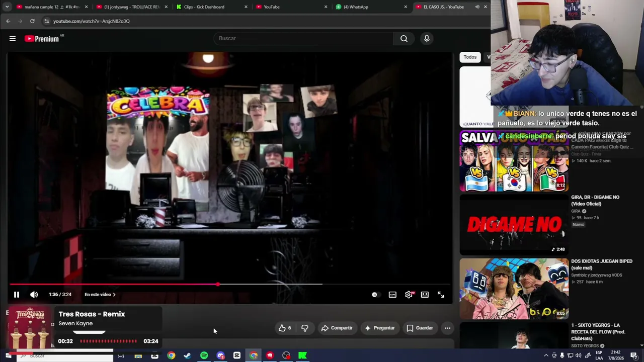Seek in the Tres Rosas song progress bar
This screenshot has width=644, height=362.
[x=108, y=341]
